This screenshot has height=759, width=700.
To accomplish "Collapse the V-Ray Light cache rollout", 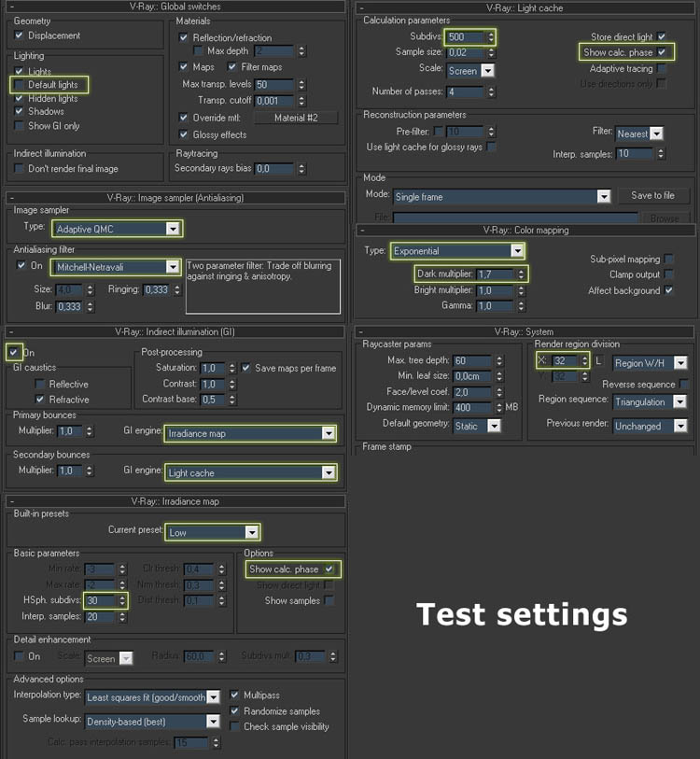I will pyautogui.click(x=362, y=7).
